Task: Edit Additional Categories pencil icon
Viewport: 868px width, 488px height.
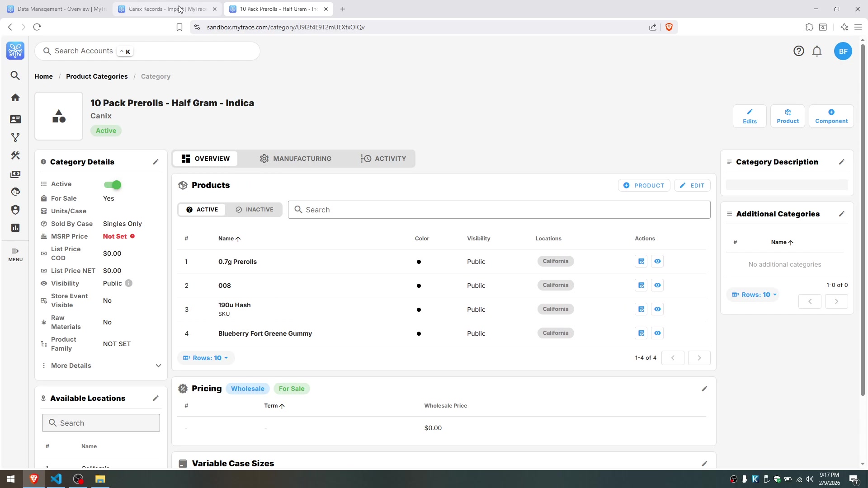Action: (x=841, y=214)
